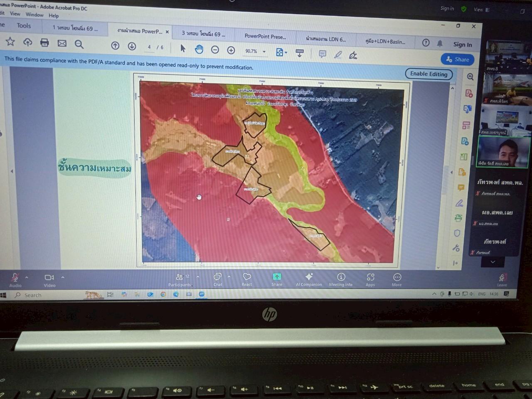Toggle the Zoom Video camera
Image resolution: width=532 pixels, height=399 pixels.
coord(49,278)
